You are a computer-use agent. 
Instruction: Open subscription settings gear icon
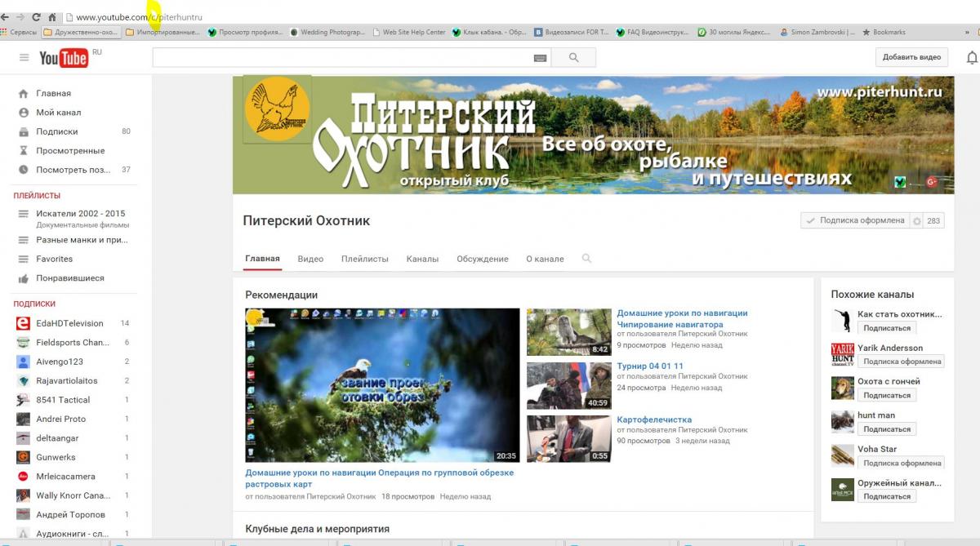917,220
